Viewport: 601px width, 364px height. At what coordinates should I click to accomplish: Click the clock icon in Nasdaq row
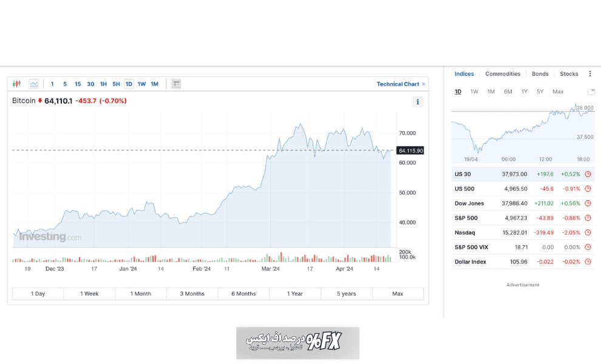[x=588, y=232]
